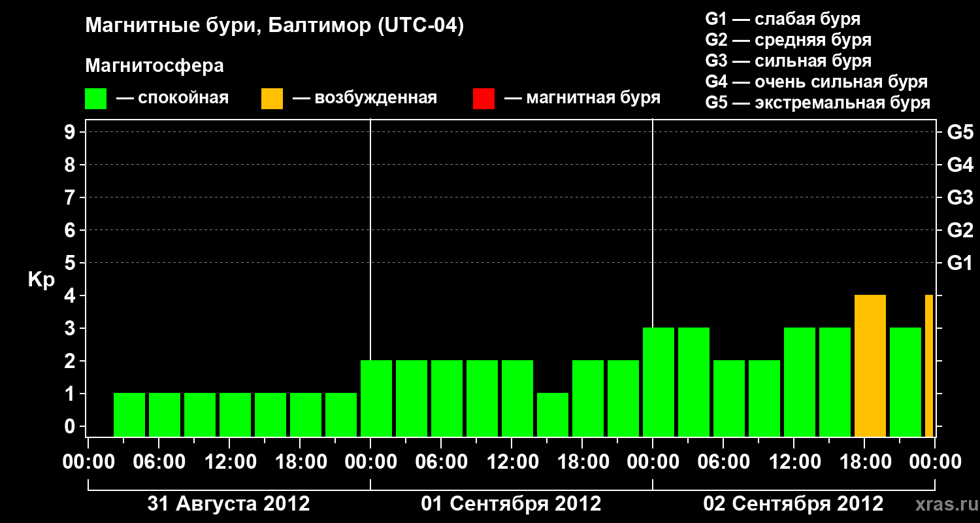Click the 00:00 label starting 02 Сентября
The width and height of the screenshot is (980, 523).
click(653, 462)
